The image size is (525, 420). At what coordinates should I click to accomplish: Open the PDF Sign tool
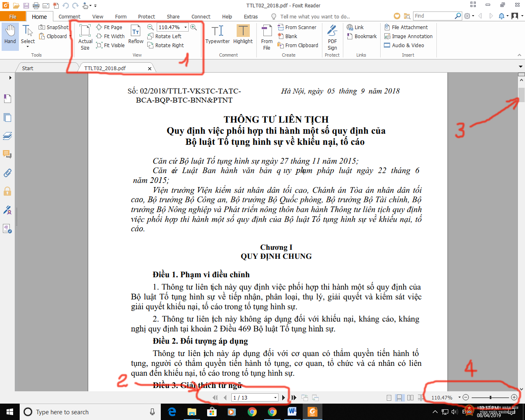click(332, 37)
